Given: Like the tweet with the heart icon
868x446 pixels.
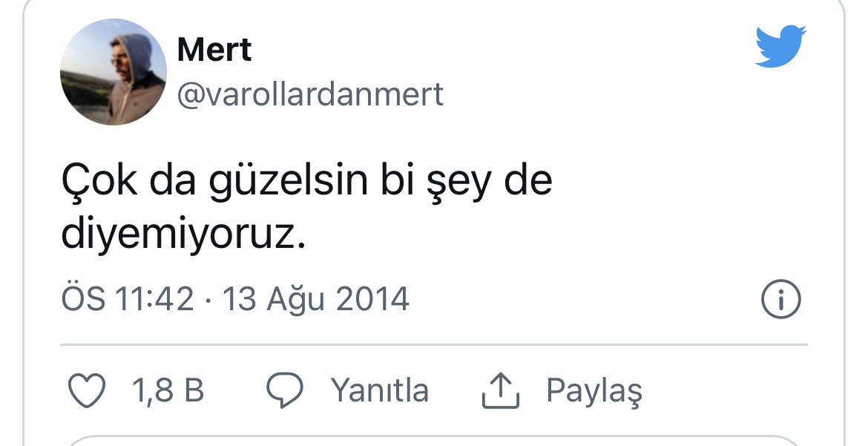Looking at the screenshot, I should tap(87, 390).
